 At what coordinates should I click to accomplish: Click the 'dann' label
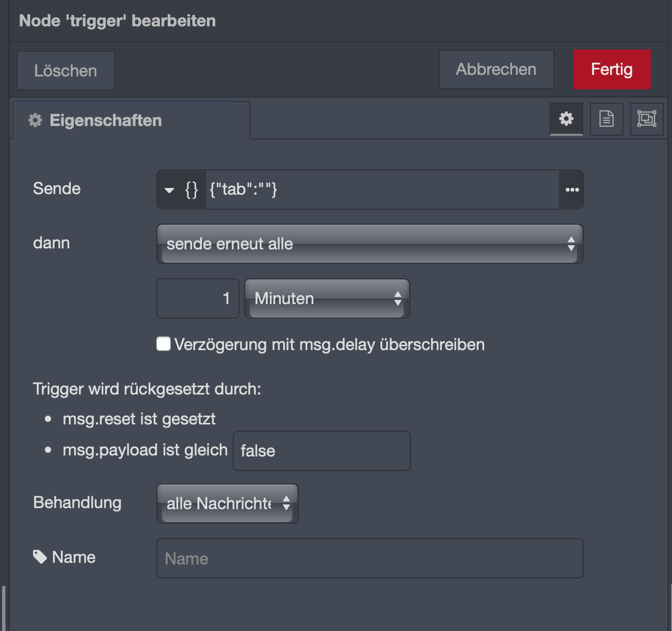[52, 243]
